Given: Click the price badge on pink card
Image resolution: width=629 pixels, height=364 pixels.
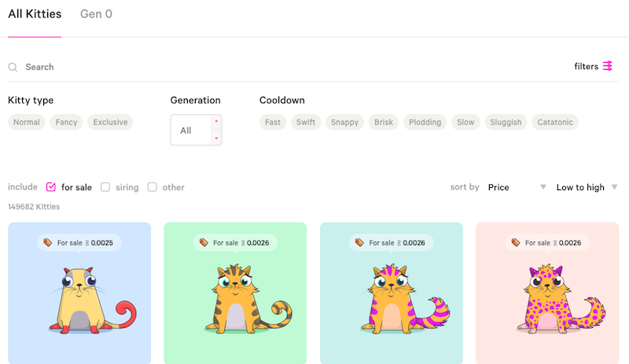Looking at the screenshot, I should pyautogui.click(x=547, y=243).
